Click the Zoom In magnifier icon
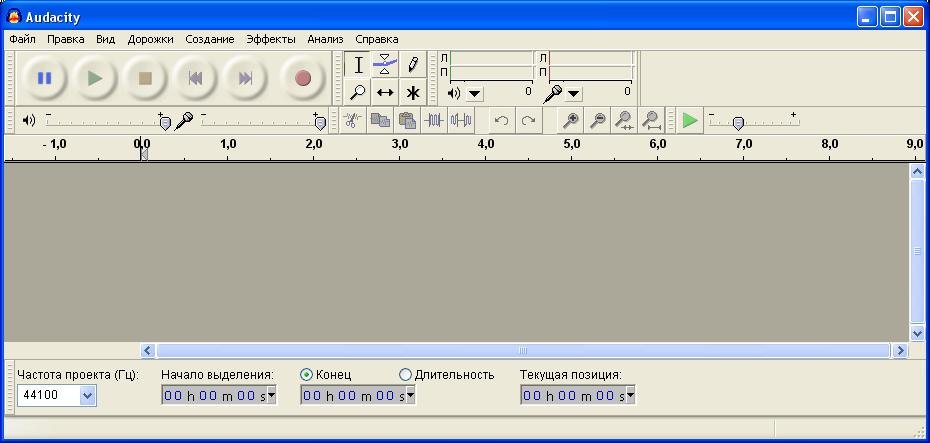The height and width of the screenshot is (443, 930). [571, 120]
